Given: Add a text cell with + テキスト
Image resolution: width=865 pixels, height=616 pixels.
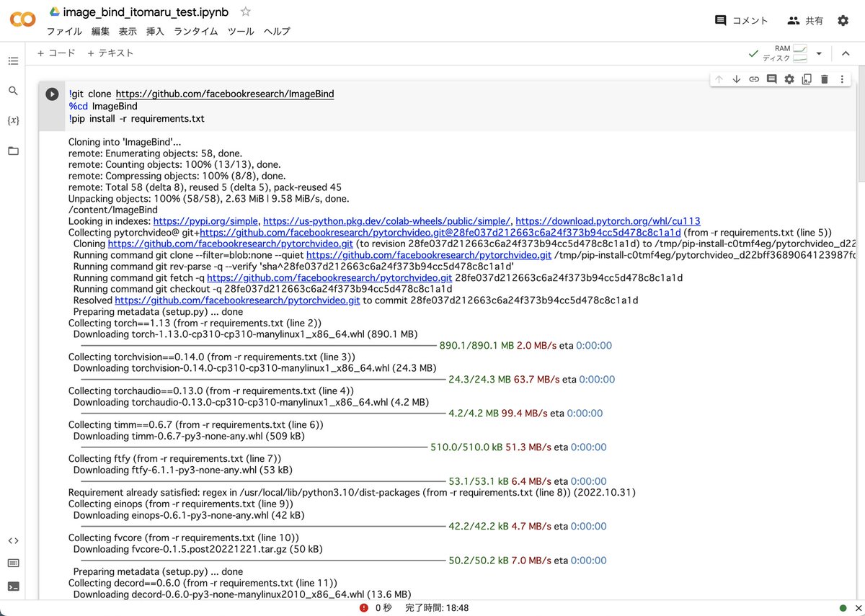Looking at the screenshot, I should (110, 53).
